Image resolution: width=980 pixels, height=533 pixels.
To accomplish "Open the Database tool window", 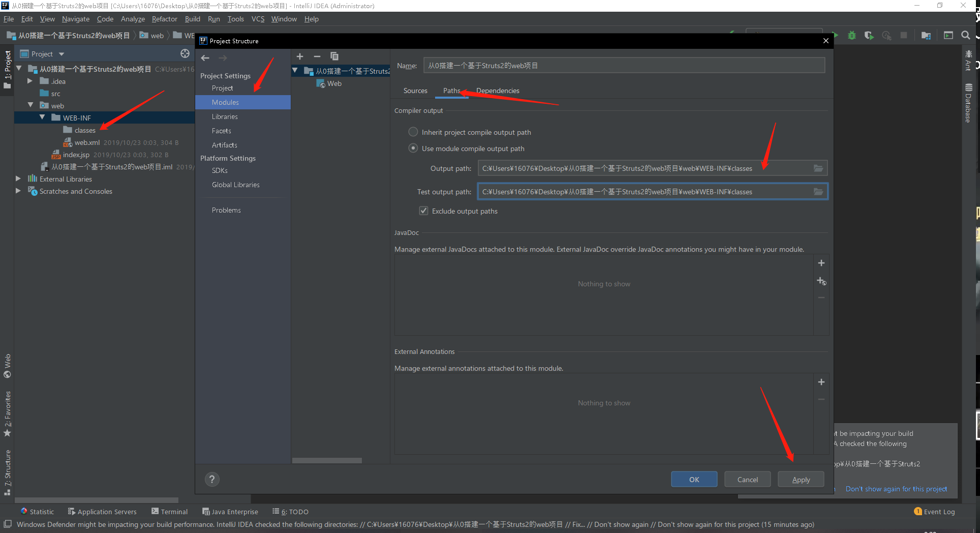I will 968,103.
